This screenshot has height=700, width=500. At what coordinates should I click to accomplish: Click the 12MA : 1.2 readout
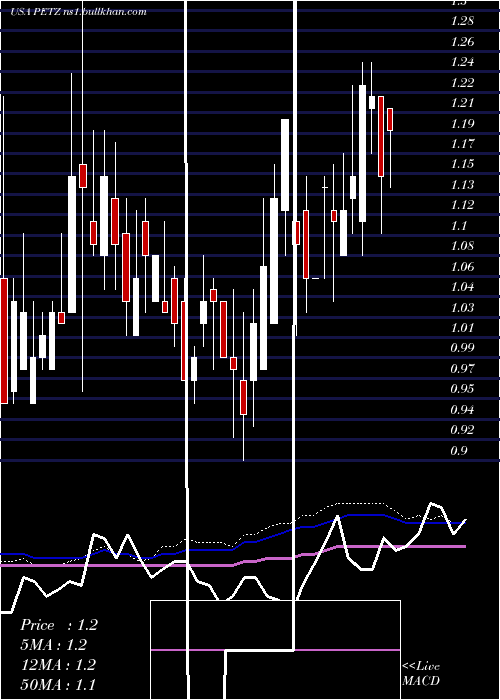coord(58,665)
